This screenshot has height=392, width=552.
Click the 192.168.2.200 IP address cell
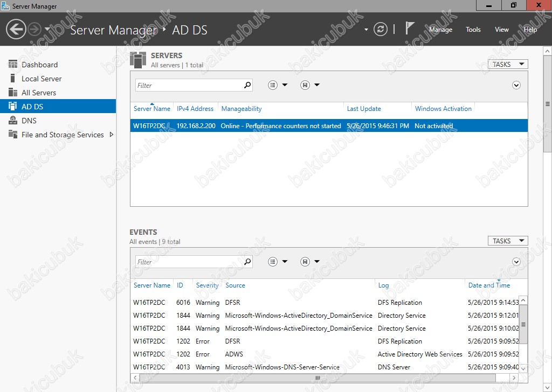click(x=196, y=126)
